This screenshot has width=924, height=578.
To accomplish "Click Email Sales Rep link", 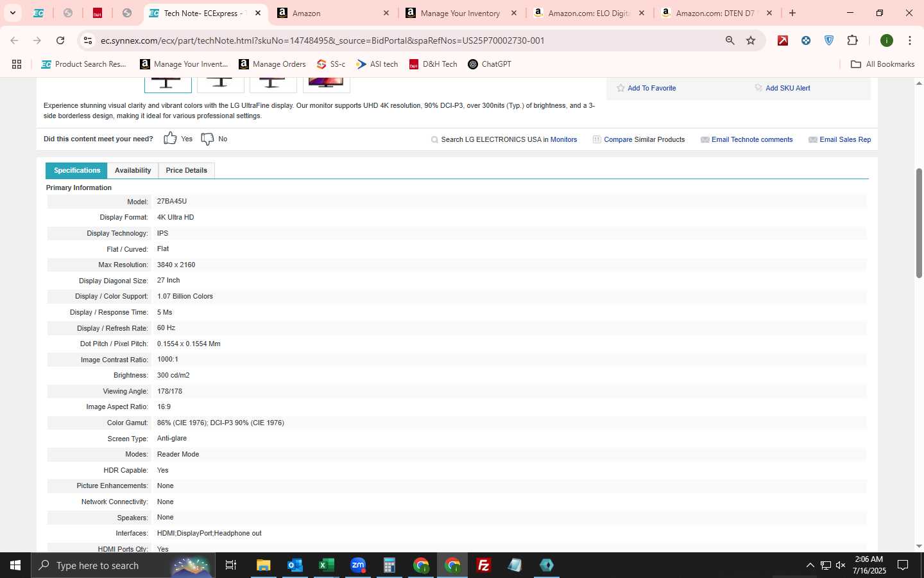I will 845,139.
